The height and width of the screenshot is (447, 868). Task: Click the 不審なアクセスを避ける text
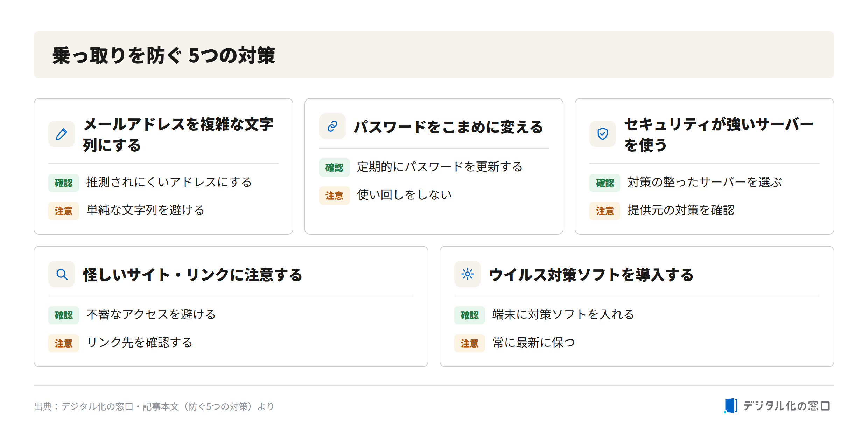click(x=151, y=315)
